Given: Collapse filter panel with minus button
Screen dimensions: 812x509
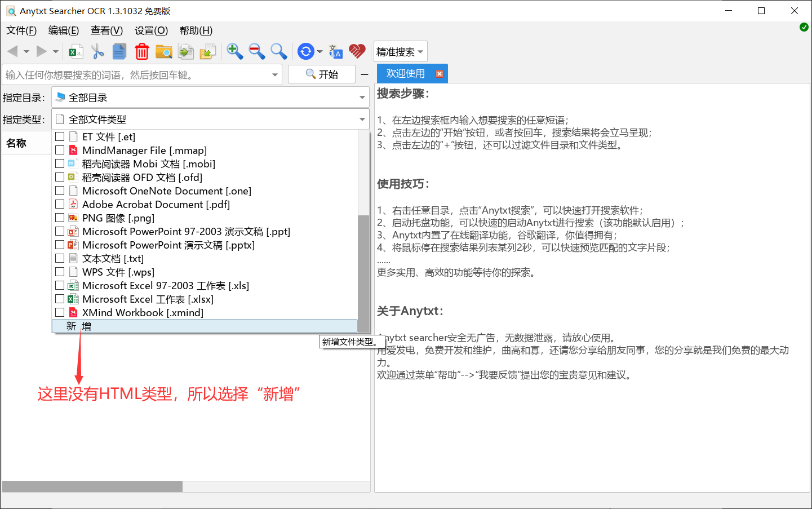Looking at the screenshot, I should [365, 74].
